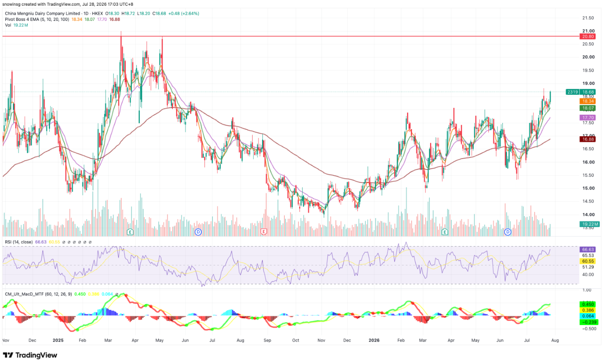This screenshot has height=364, width=604.
Task: Click the 65.53 RSI scale label
Action: click(x=588, y=255)
